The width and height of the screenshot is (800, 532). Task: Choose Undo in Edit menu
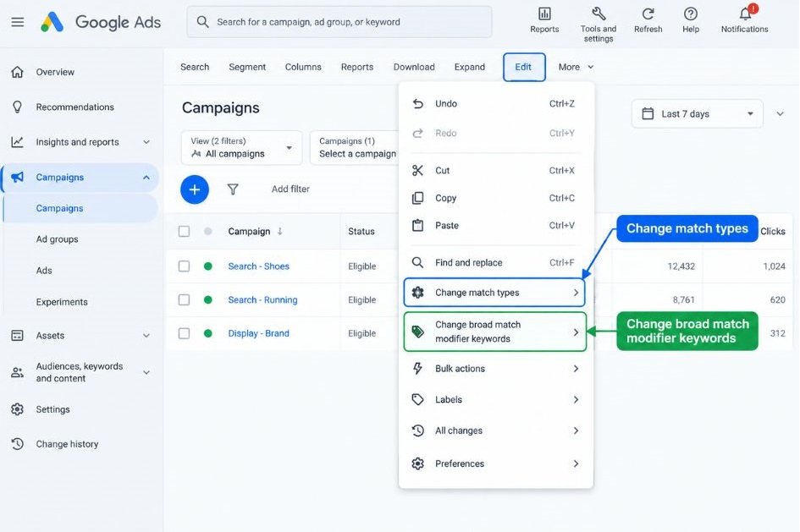(x=495, y=103)
